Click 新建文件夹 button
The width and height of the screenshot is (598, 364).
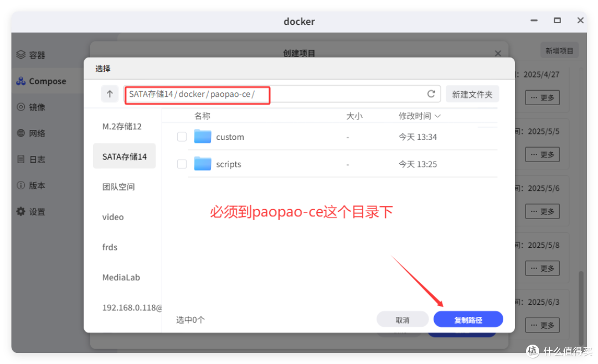[472, 94]
